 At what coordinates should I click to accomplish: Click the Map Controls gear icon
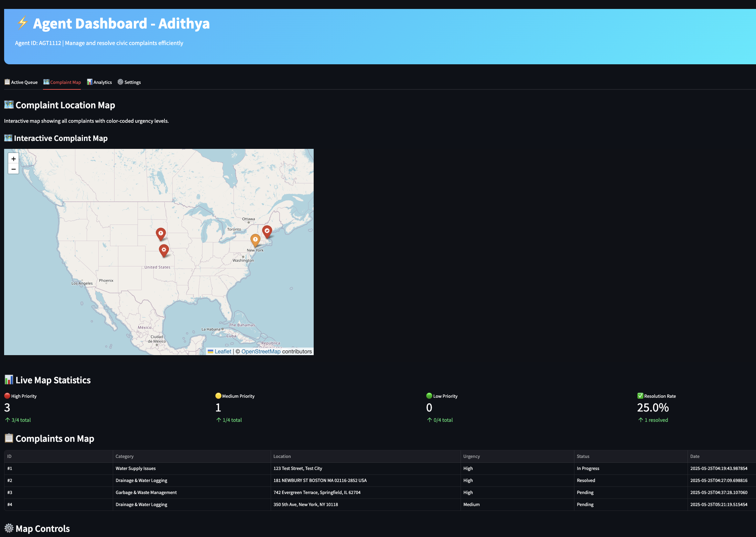(x=8, y=528)
